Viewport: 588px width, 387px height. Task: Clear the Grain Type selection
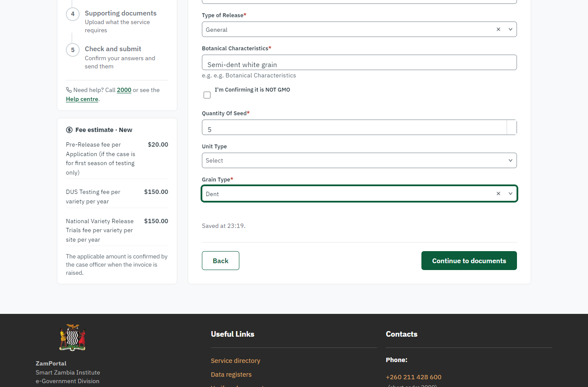coord(498,193)
